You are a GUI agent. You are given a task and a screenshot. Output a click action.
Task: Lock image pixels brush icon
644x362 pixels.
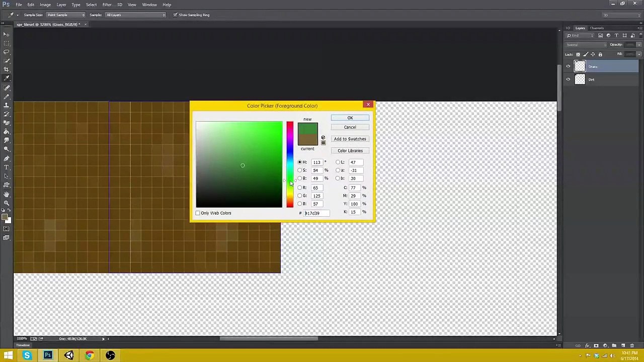tap(585, 54)
